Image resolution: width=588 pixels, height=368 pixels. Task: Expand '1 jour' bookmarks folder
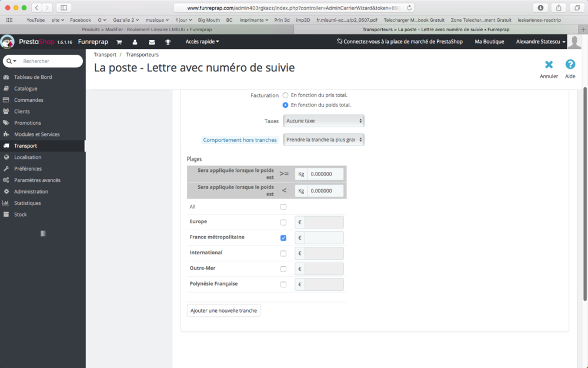[x=183, y=20]
